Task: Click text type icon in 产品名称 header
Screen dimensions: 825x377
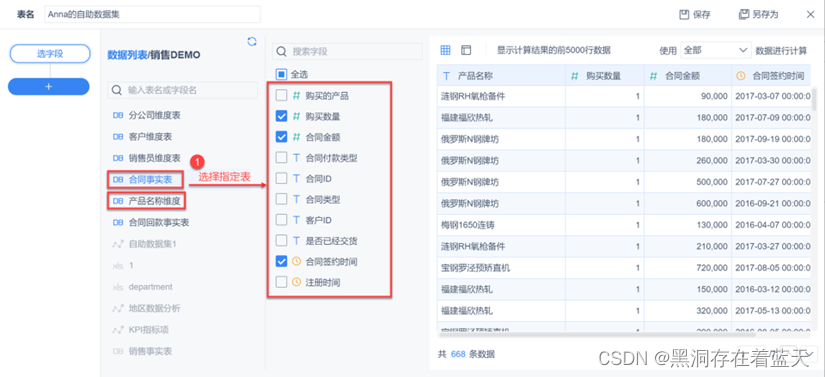Action: coord(447,76)
